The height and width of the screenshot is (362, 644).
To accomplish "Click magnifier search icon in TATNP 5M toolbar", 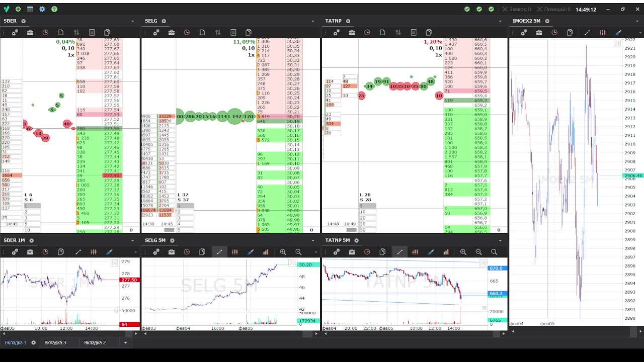I will coord(494,252).
